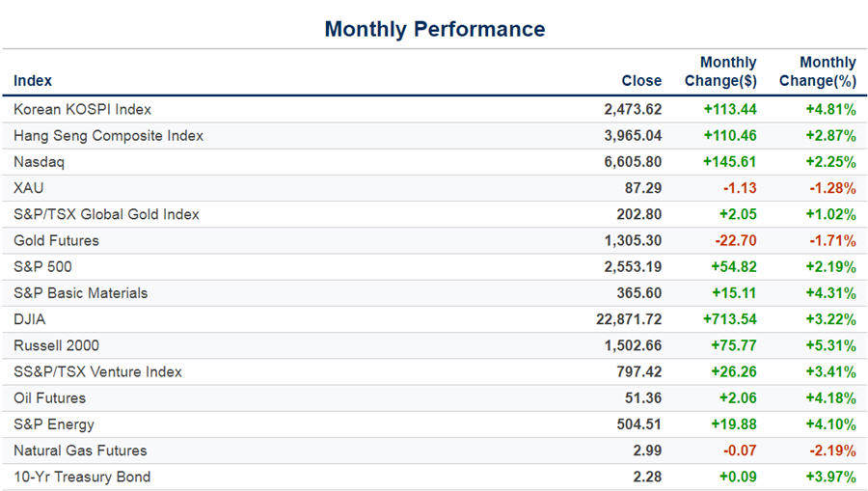Click the Index column header
The height and width of the screenshot is (491, 868).
tap(33, 81)
